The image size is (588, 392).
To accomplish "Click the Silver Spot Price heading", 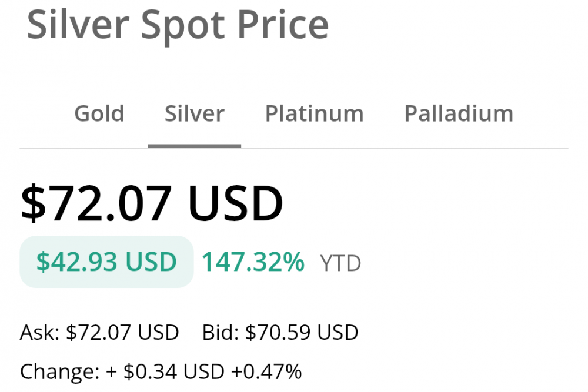I will [178, 25].
